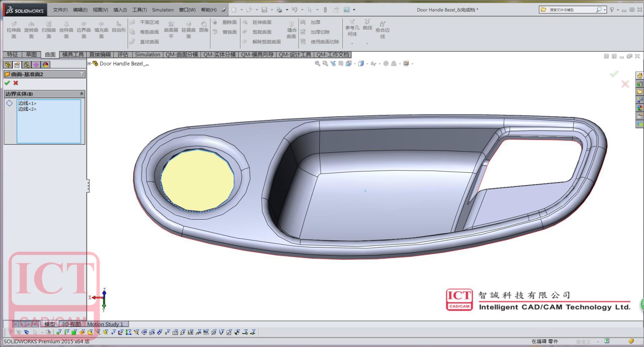
Task: Switch to the 模具工具 tab
Action: pos(73,55)
